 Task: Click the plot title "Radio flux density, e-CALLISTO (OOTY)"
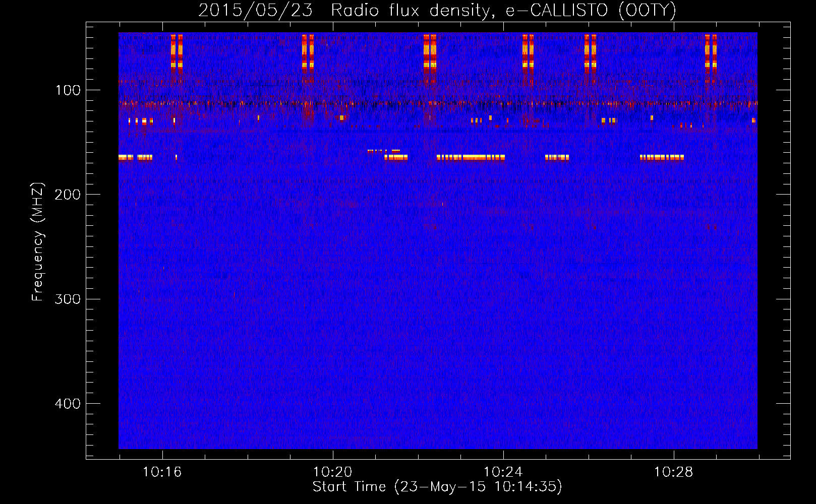pos(503,11)
